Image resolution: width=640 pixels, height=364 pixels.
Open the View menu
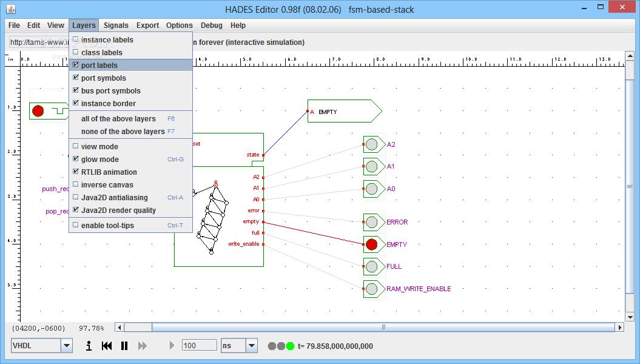point(56,25)
